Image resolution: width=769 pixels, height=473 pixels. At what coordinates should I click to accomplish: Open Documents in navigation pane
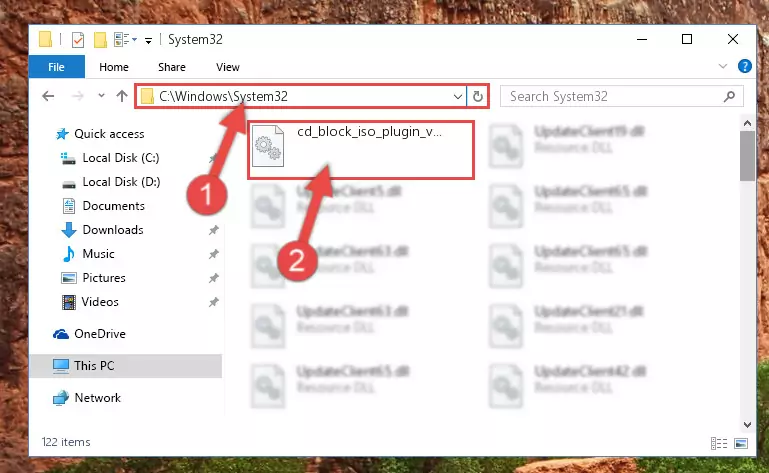[113, 206]
